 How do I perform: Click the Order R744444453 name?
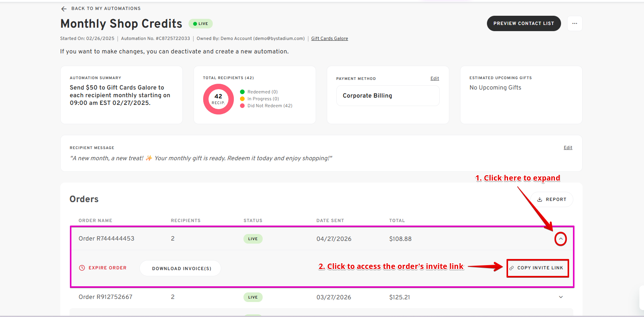tap(106, 239)
